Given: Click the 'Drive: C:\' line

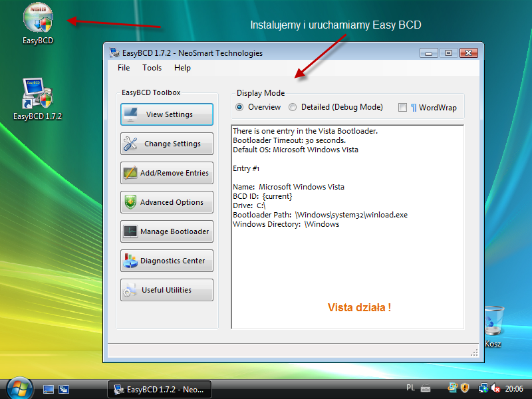Looking at the screenshot, I should [x=249, y=205].
